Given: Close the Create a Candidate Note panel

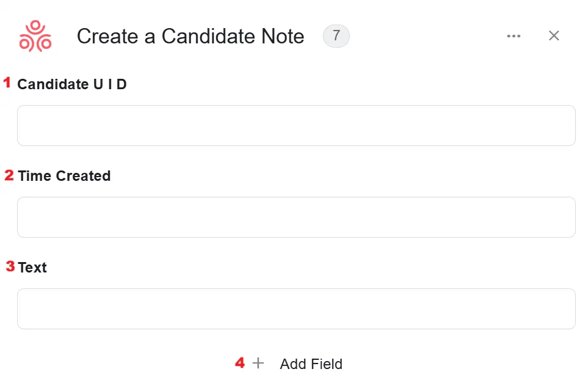Looking at the screenshot, I should click(554, 35).
